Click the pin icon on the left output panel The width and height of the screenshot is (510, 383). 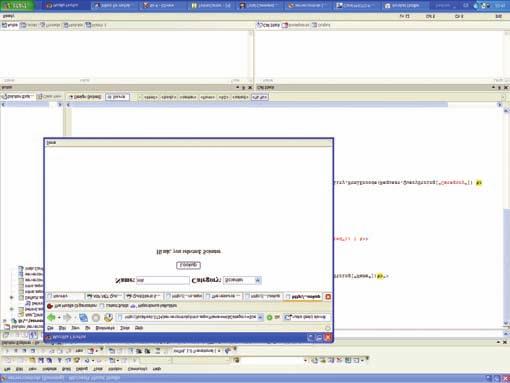coord(244,87)
